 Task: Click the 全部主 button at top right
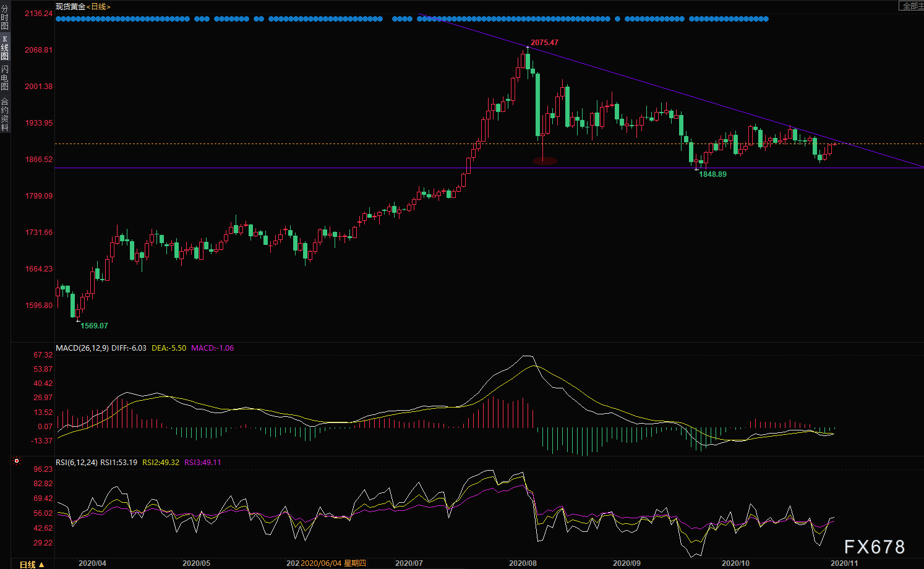click(x=911, y=6)
